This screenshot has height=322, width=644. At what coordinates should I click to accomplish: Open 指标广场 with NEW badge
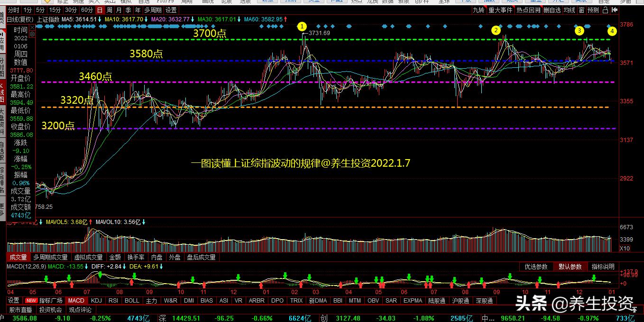pyautogui.click(x=45, y=300)
